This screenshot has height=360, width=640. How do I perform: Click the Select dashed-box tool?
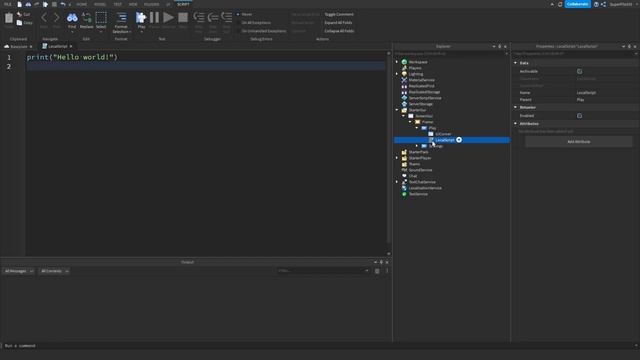(101, 18)
